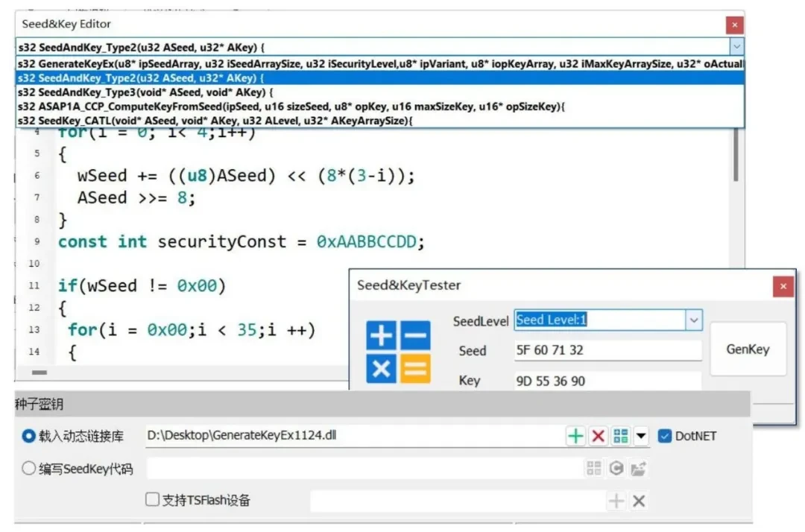Choose SeedAndKey_Type3 from the function list

145,92
